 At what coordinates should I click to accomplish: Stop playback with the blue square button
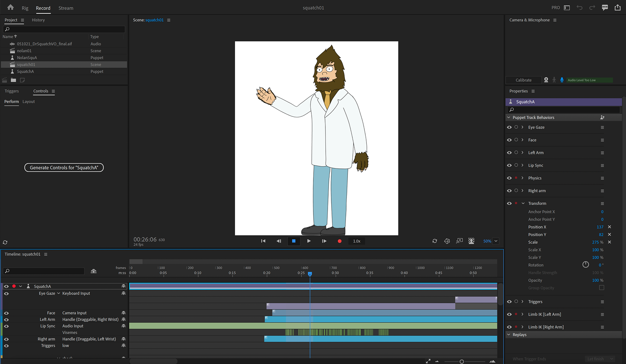coord(293,241)
